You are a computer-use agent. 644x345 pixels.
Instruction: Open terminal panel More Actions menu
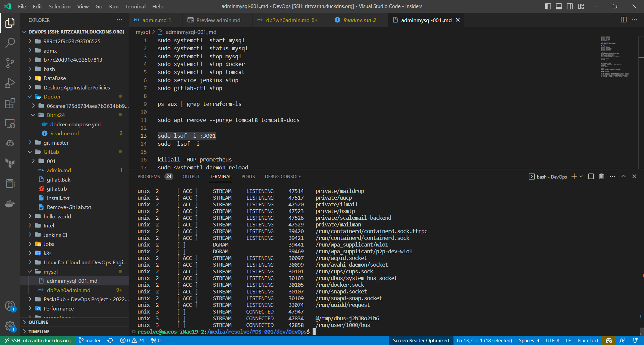point(612,176)
